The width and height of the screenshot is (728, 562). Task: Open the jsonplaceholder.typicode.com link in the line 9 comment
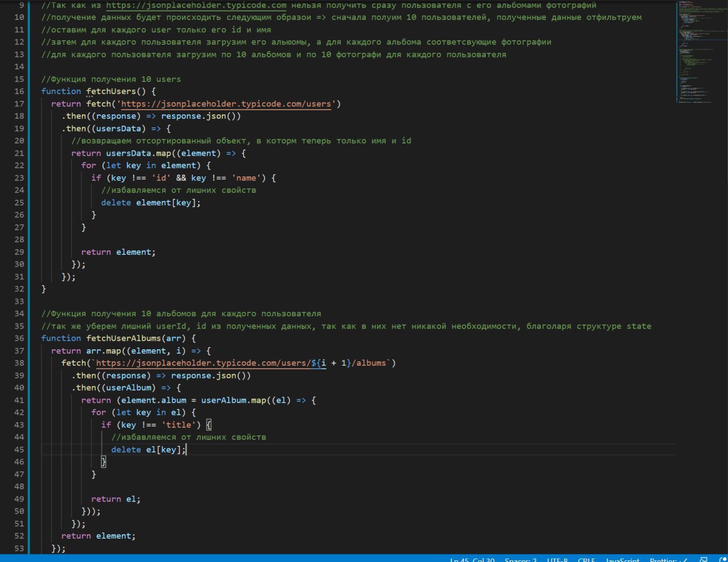coord(196,5)
